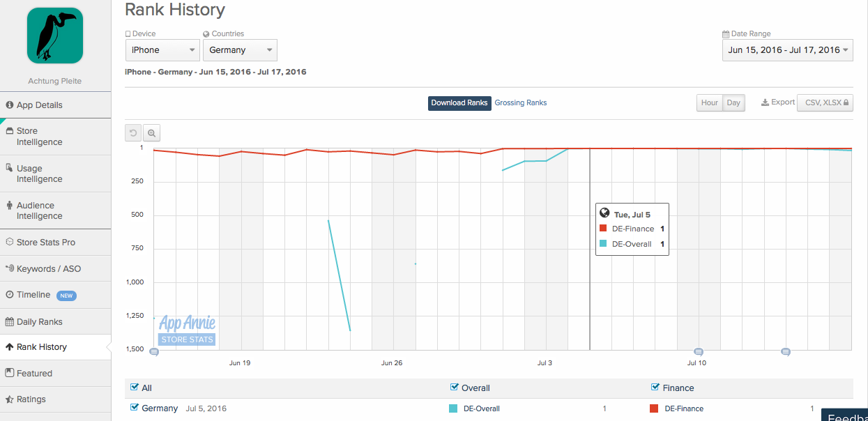Toggle the Overall checkbox

tap(455, 388)
